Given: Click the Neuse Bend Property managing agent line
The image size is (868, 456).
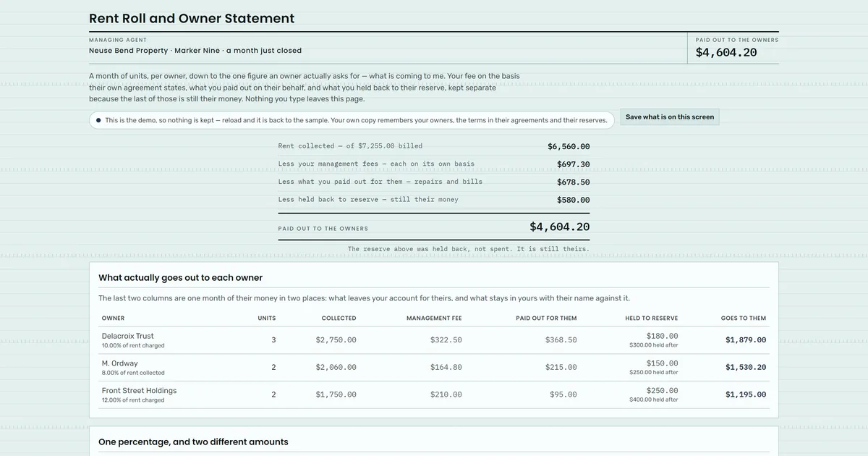Looking at the screenshot, I should 195,51.
